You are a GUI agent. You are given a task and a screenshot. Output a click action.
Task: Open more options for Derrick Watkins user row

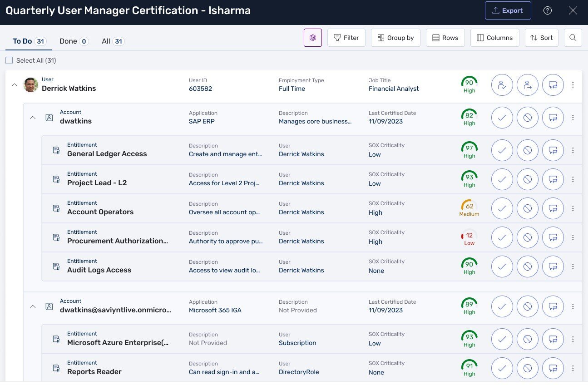click(x=573, y=84)
